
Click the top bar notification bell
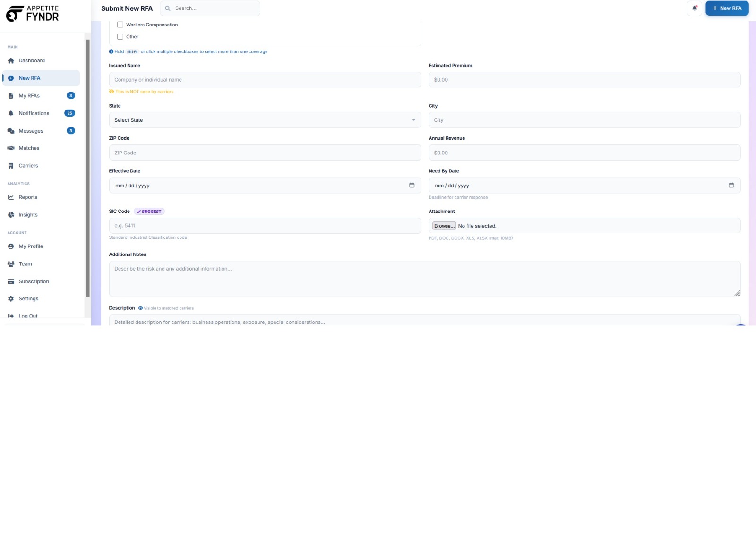pyautogui.click(x=695, y=8)
